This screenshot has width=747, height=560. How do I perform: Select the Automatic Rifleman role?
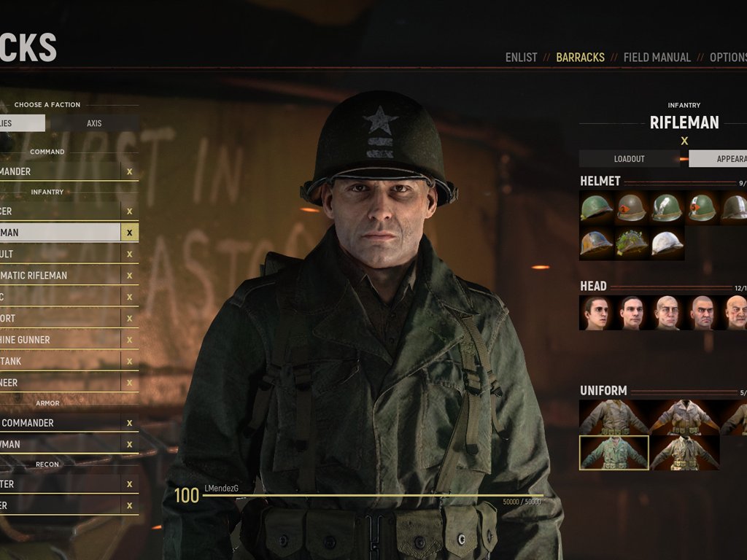pos(60,276)
